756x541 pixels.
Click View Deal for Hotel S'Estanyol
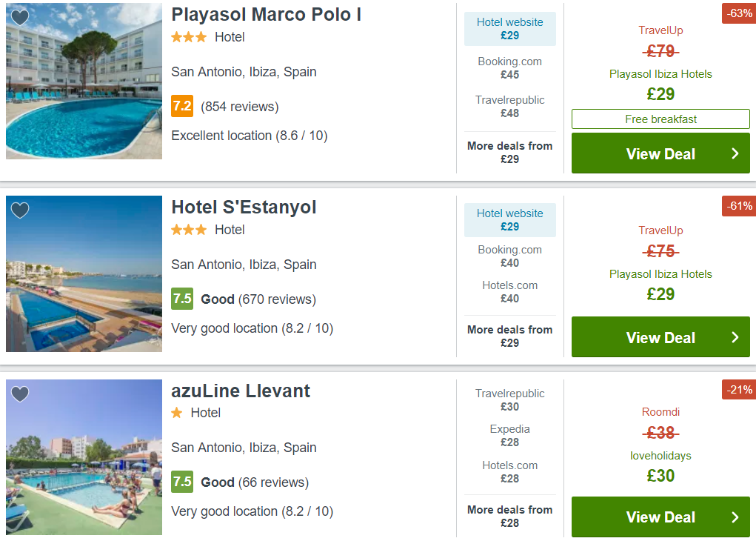660,337
